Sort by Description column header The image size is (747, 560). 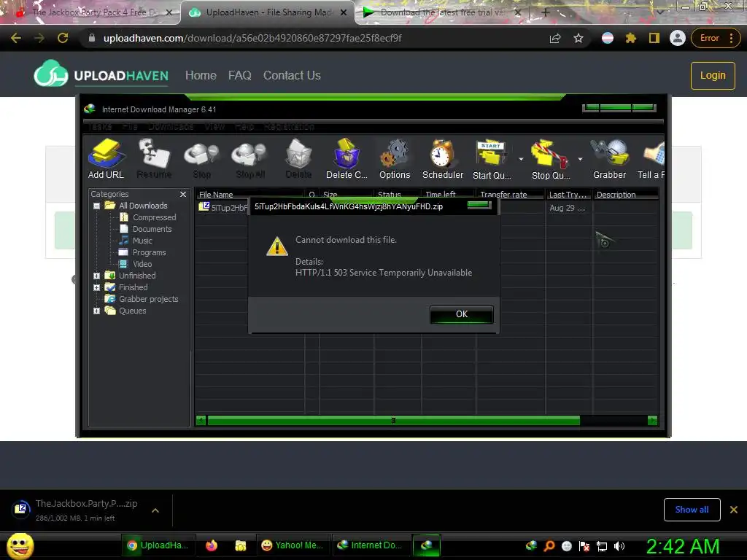pos(626,194)
